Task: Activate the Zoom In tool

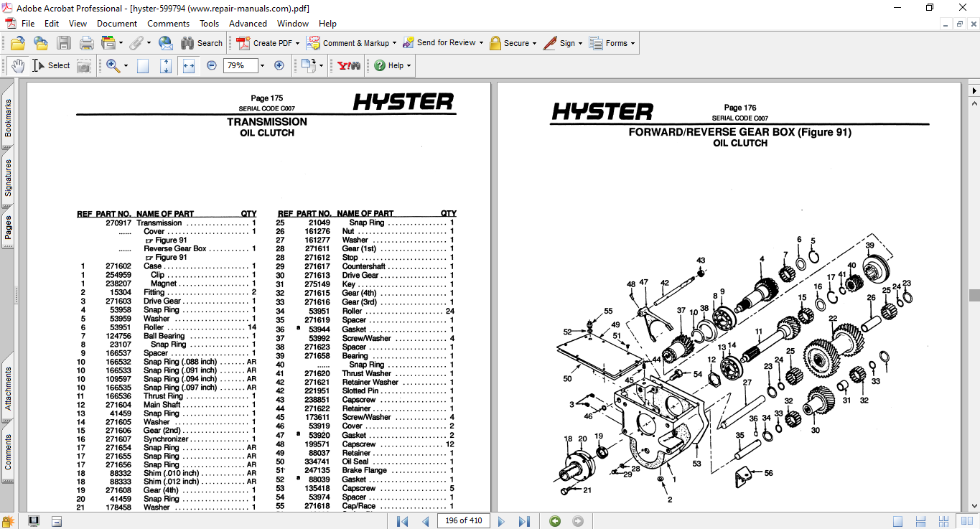Action: (111, 65)
